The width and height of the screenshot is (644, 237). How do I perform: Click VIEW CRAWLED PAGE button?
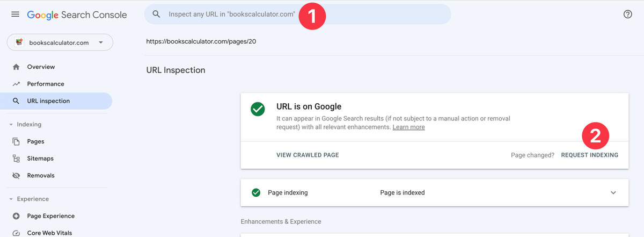pos(308,155)
